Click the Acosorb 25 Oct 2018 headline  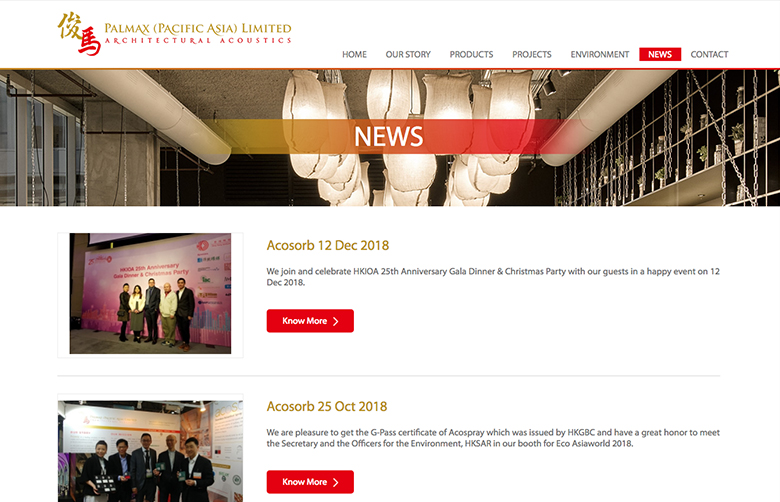[x=327, y=406]
